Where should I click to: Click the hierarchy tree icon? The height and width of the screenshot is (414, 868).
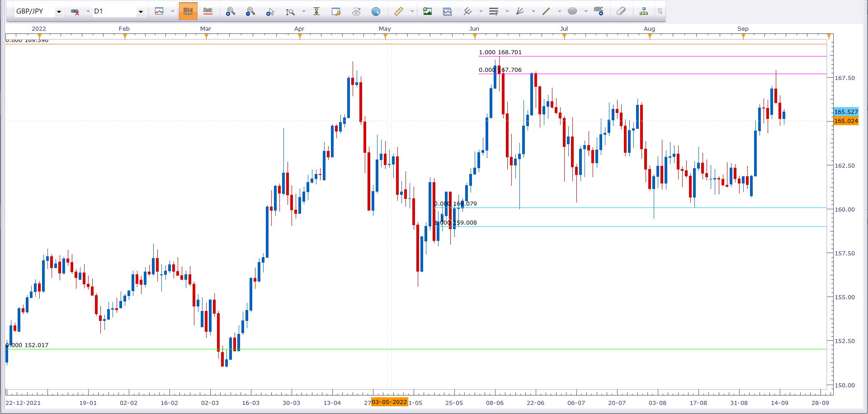644,11
